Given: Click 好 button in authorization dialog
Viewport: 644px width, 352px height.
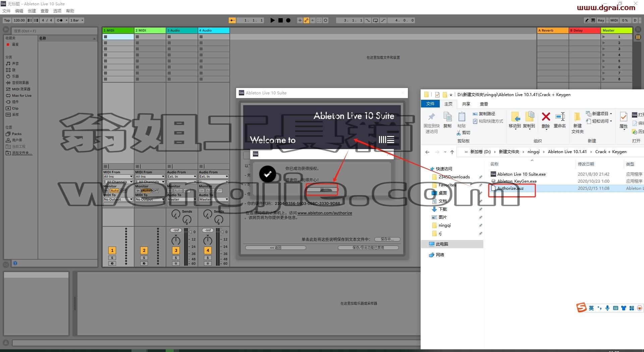Looking at the screenshot, I should 322,190.
